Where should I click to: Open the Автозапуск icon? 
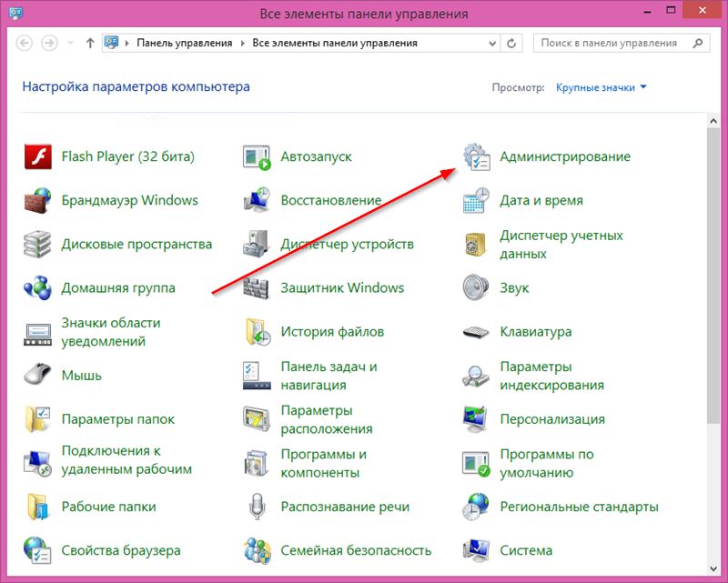coord(257,157)
